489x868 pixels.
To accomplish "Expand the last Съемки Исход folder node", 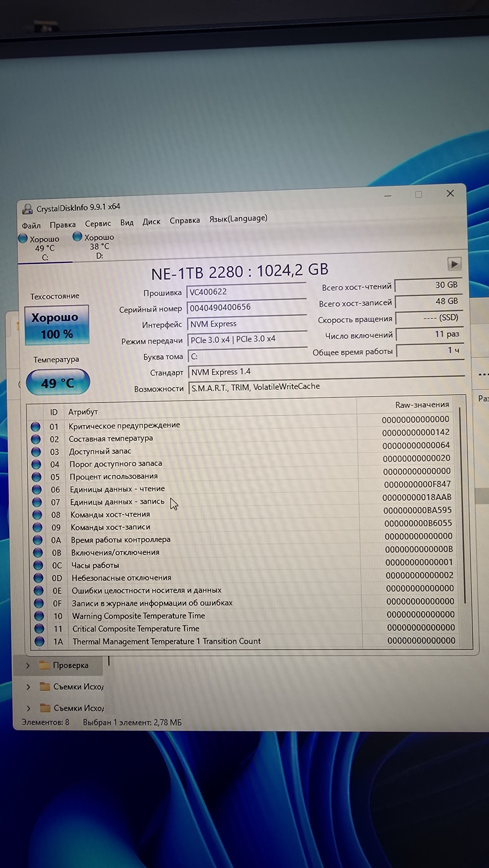I will coord(29,708).
